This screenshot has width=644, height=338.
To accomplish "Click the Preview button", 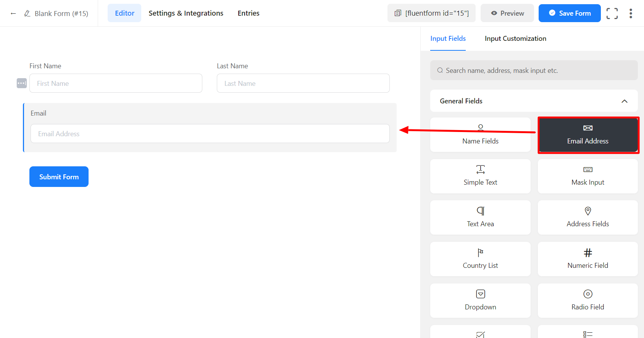I will click(507, 13).
